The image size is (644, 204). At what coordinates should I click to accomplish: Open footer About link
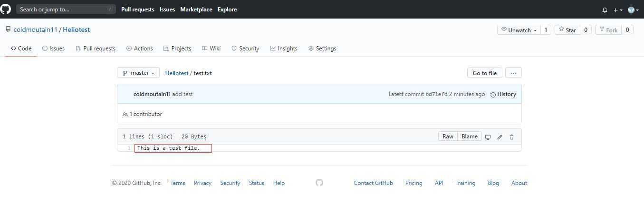519,183
